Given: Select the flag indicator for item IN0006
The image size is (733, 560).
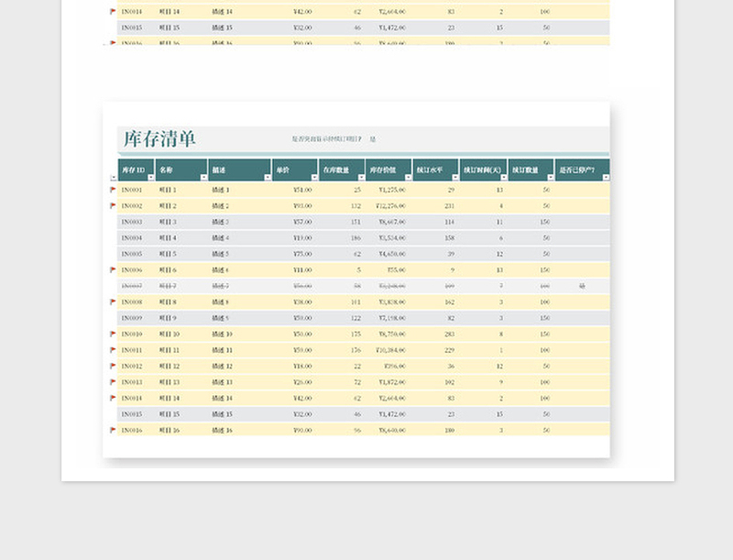Looking at the screenshot, I should [x=114, y=268].
